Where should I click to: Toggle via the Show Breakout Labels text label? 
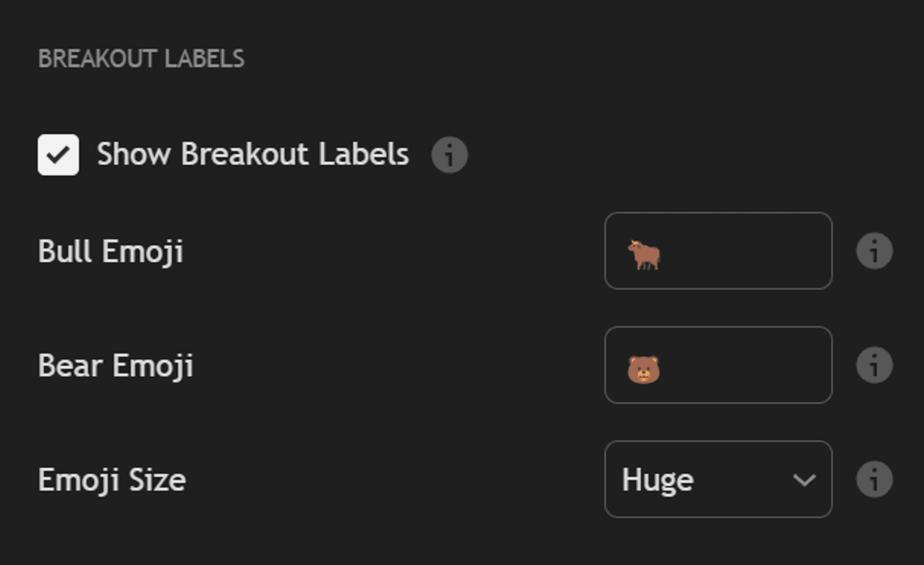(x=253, y=154)
